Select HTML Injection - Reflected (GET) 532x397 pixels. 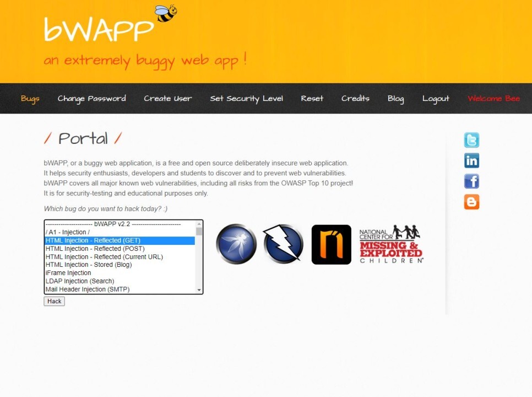point(120,240)
